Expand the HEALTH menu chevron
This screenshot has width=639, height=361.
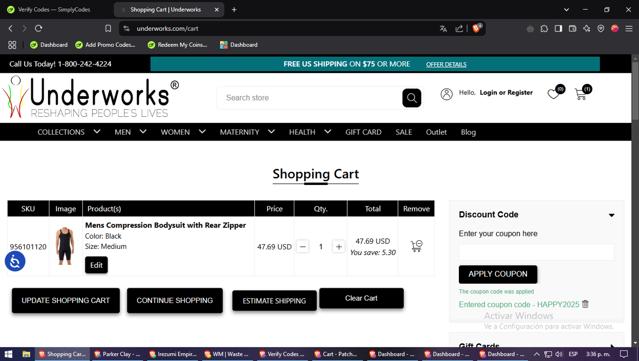point(328,132)
